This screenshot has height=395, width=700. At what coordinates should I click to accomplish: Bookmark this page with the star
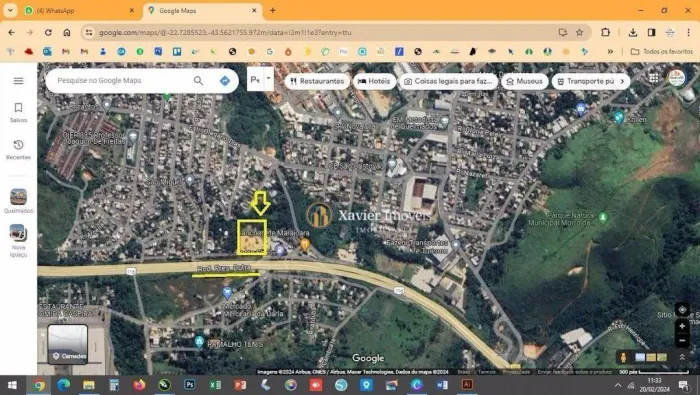(x=579, y=32)
